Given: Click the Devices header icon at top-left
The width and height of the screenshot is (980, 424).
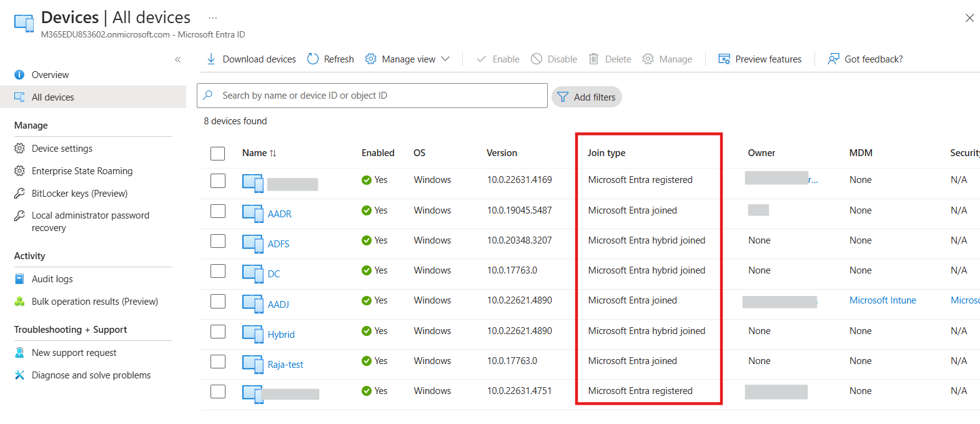Looking at the screenshot, I should 24,23.
